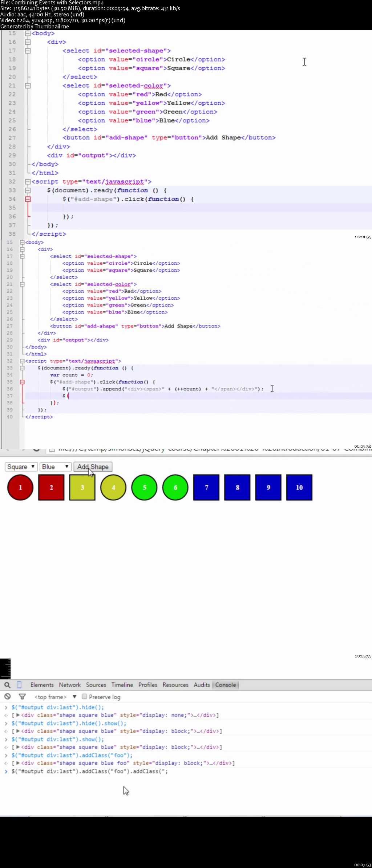Viewport: 372px width, 868px height.
Task: Open the Blue color dropdown
Action: point(55,467)
